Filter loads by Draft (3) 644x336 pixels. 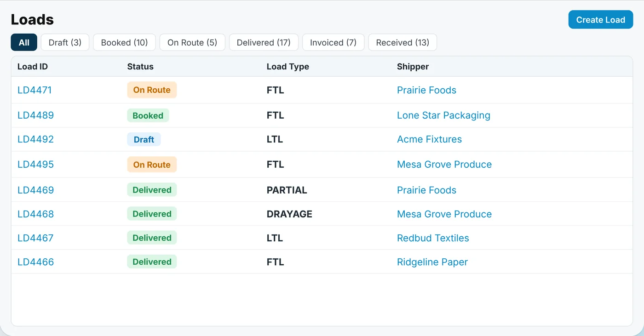pos(65,42)
